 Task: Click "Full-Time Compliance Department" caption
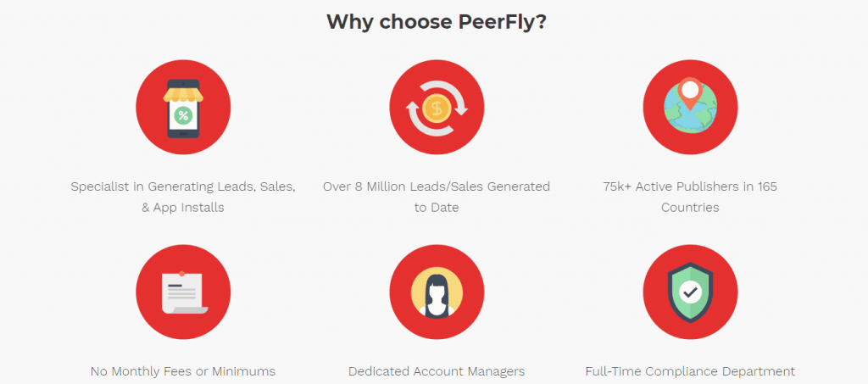coord(690,370)
